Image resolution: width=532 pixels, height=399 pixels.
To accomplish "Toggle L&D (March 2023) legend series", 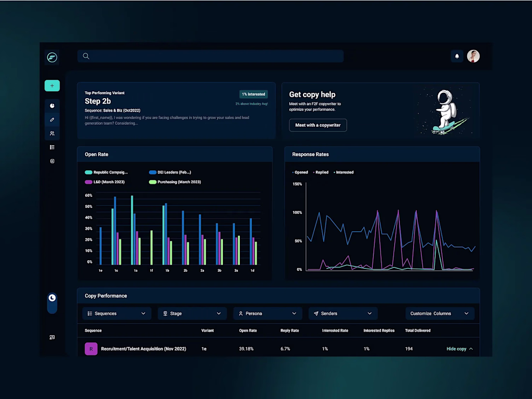I will pyautogui.click(x=104, y=182).
